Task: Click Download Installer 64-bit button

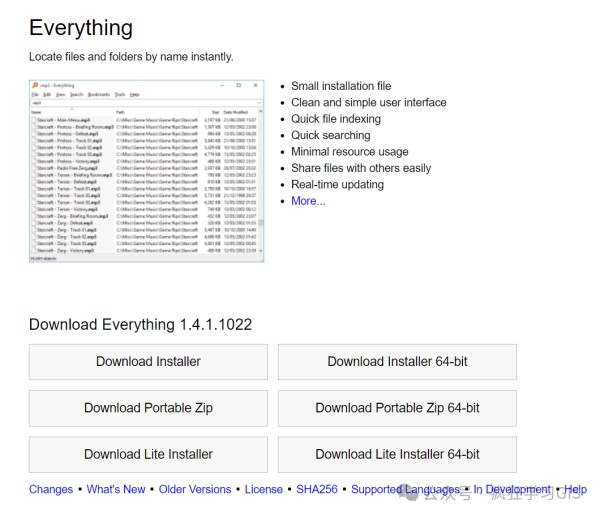Action: (397, 362)
